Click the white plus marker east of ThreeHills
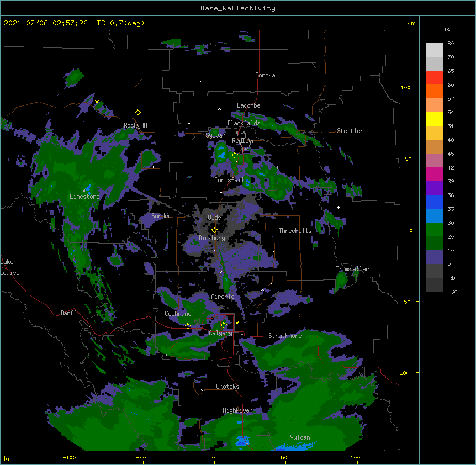This screenshot has height=465, width=476. (x=338, y=207)
